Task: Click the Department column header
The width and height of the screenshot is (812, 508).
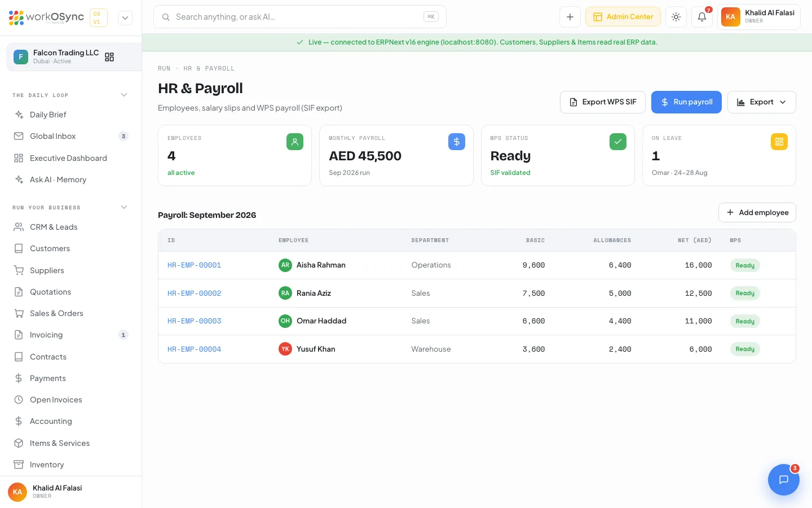Action: click(x=430, y=240)
